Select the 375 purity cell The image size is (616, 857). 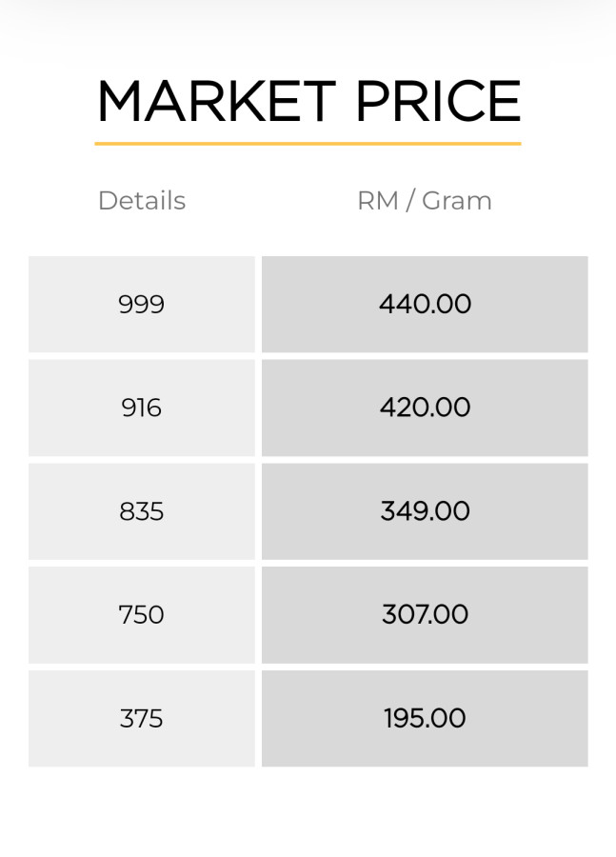click(x=142, y=718)
